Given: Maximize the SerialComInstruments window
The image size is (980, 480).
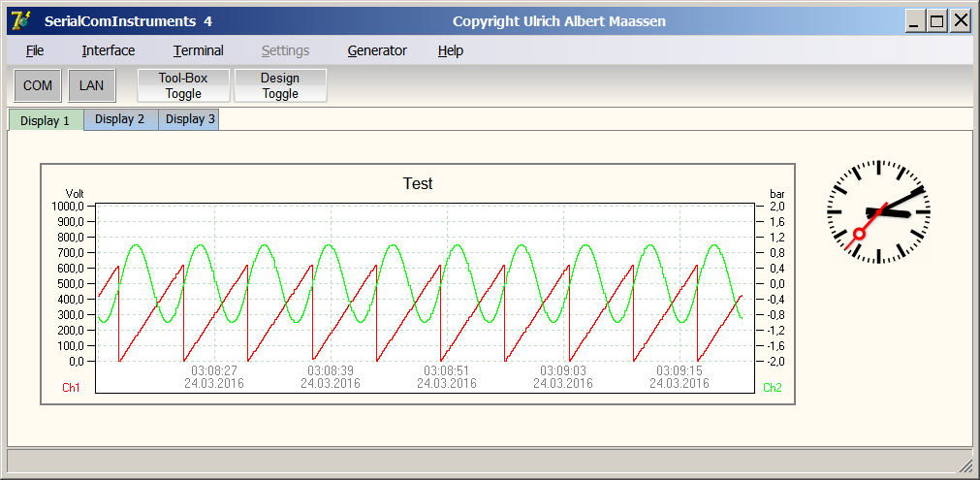Looking at the screenshot, I should 937,22.
